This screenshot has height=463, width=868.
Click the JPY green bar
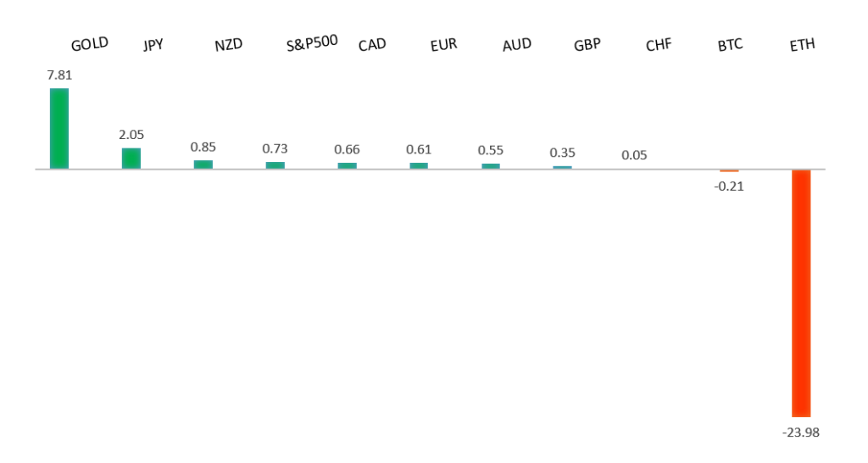pos(131,159)
